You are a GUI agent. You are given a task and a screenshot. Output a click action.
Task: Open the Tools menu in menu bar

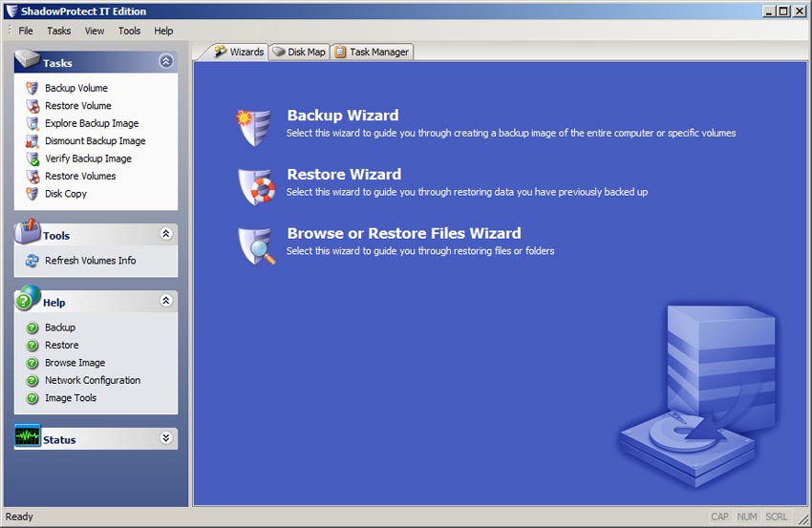[x=129, y=31]
